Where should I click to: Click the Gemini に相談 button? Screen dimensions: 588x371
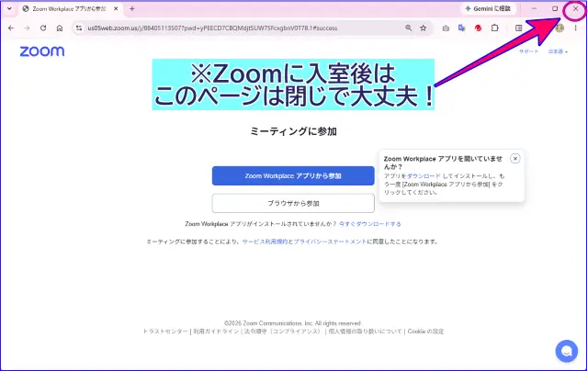488,8
